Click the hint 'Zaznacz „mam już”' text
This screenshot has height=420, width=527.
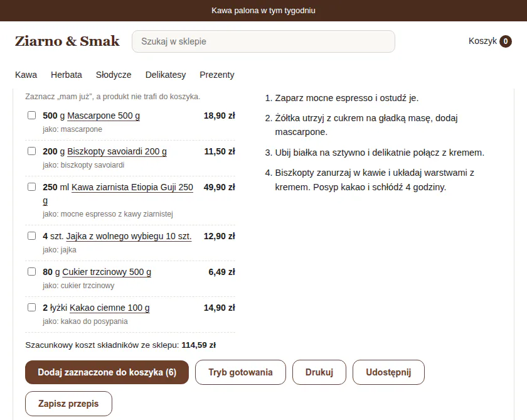[x=112, y=97]
